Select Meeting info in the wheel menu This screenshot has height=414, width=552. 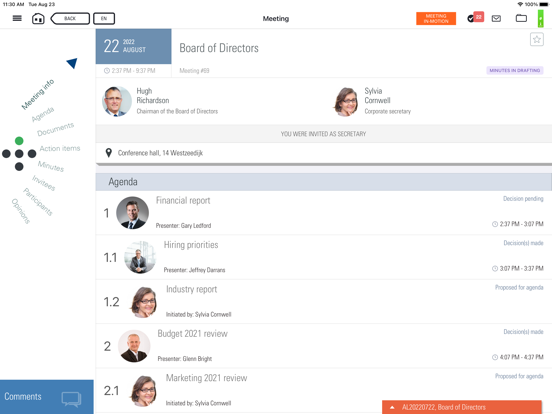click(38, 94)
